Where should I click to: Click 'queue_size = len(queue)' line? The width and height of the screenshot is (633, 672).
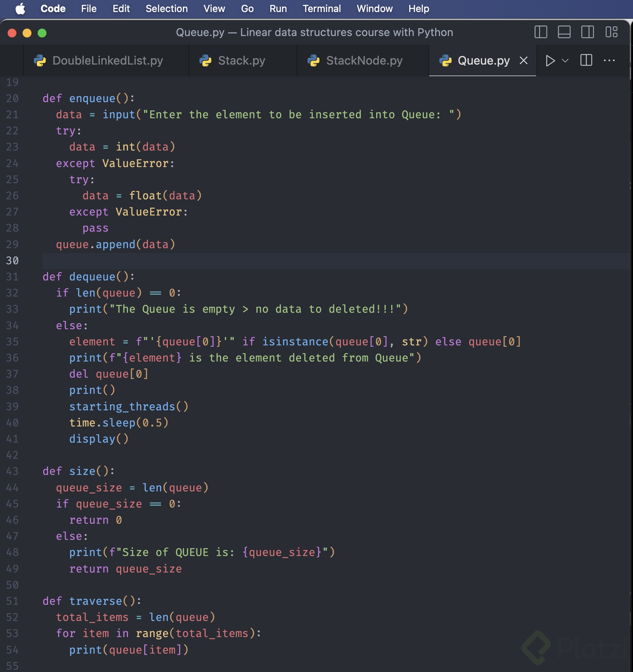[132, 488]
